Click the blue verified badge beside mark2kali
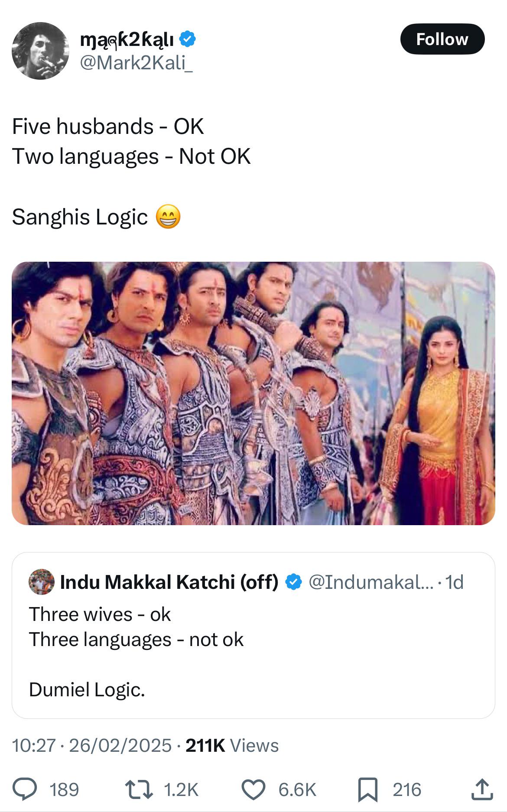The width and height of the screenshot is (507, 812). [x=188, y=39]
